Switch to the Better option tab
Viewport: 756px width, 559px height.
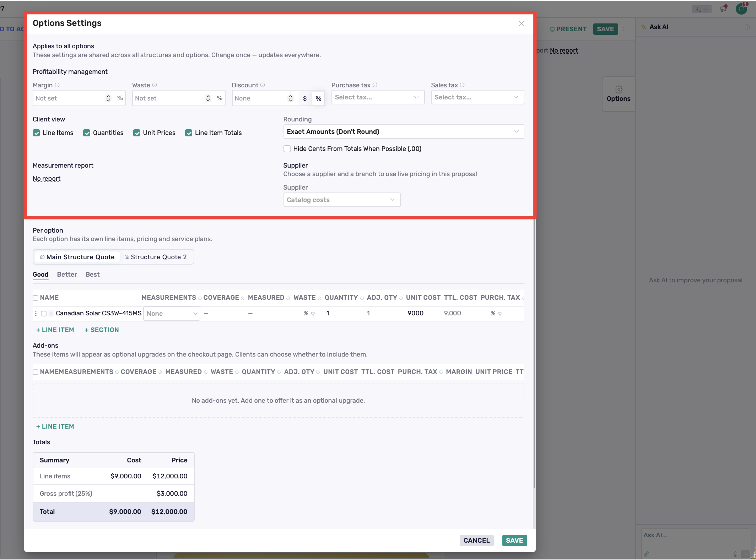[67, 275]
